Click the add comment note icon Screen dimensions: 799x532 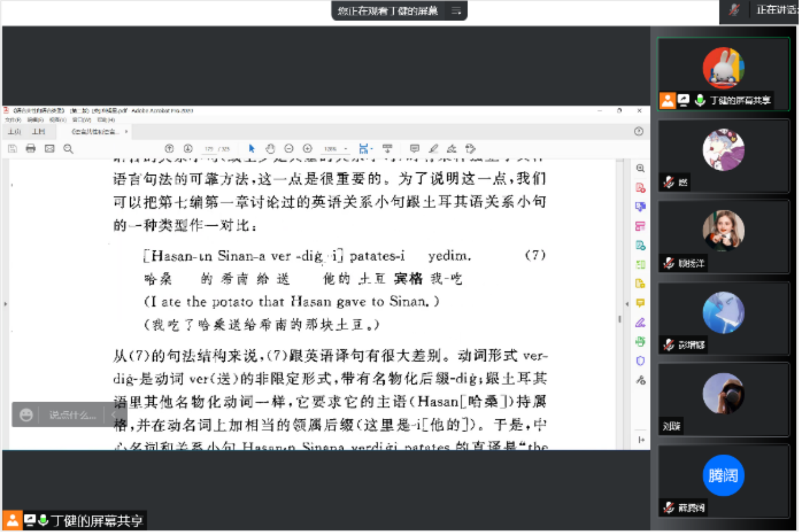point(415,149)
